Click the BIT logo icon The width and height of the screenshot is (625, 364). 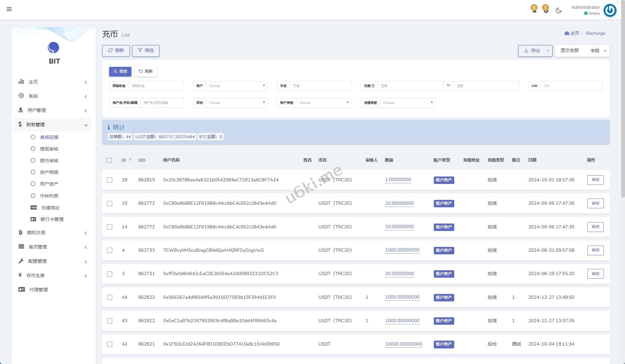pos(54,48)
